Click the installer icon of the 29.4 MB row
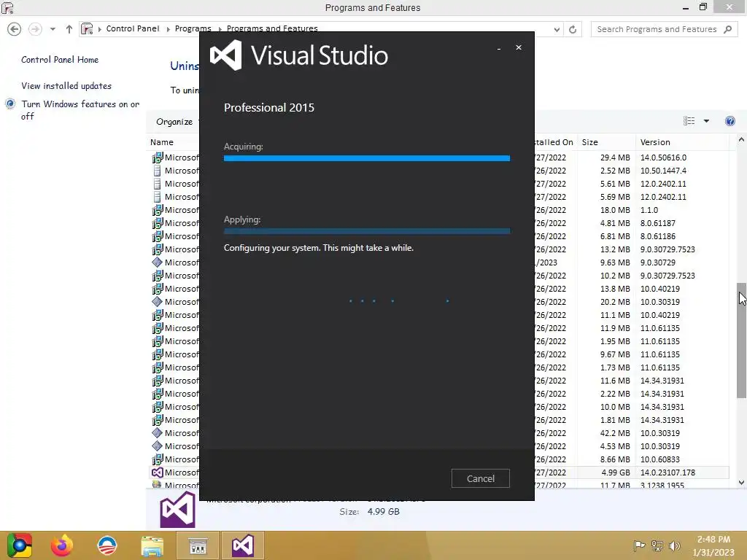Screen dimensions: 747x560 (x=158, y=157)
